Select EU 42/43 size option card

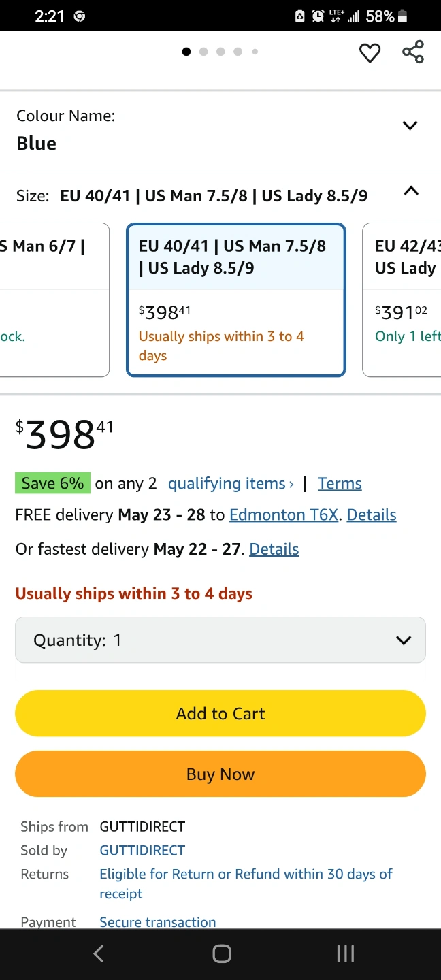402,299
